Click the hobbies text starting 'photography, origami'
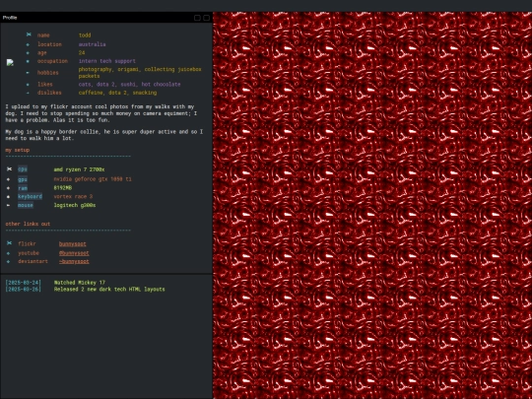 (140, 73)
